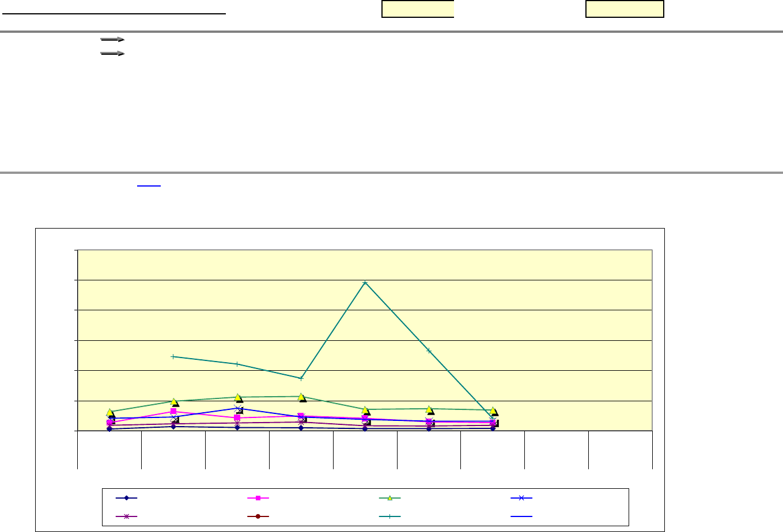Select the magenta square legend marker
783x532 pixels.
(x=258, y=497)
